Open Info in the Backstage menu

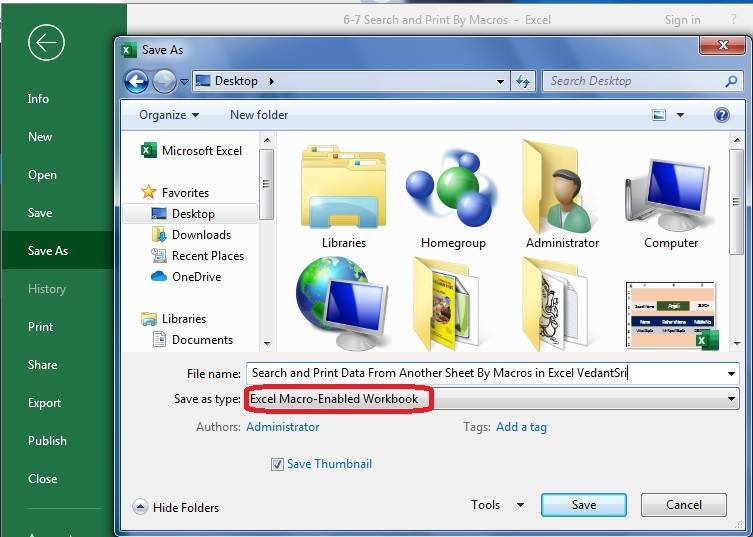38,99
